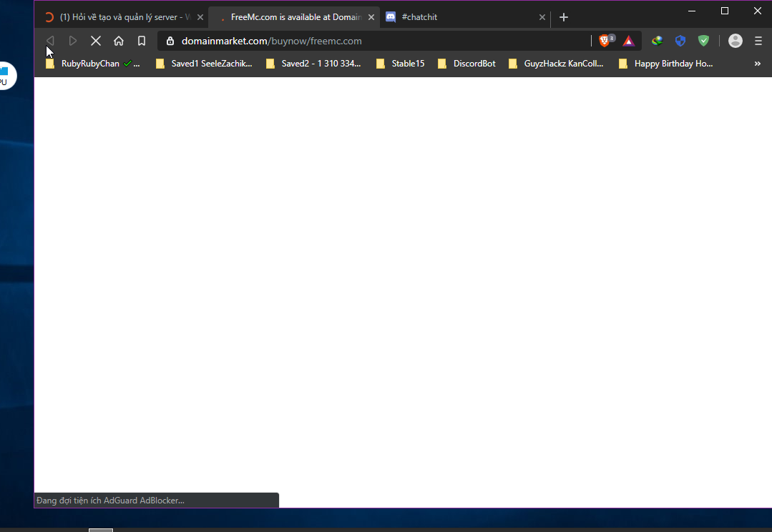
Task: Stop loading the current page
Action: tap(96, 41)
